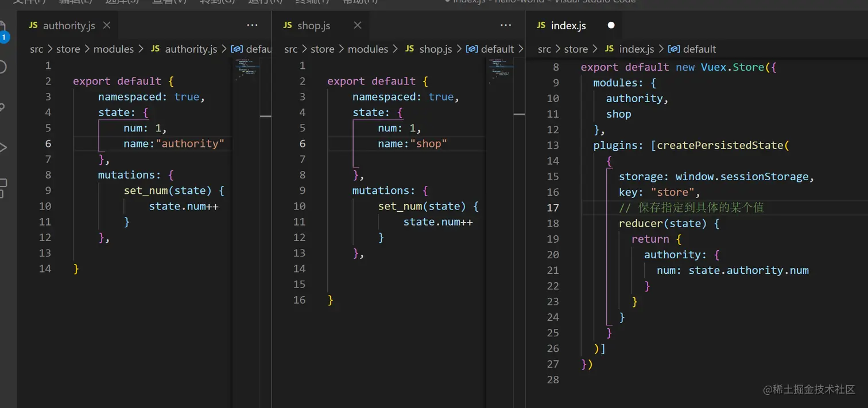Open the store breadcrumb in index.js editor

(576, 49)
